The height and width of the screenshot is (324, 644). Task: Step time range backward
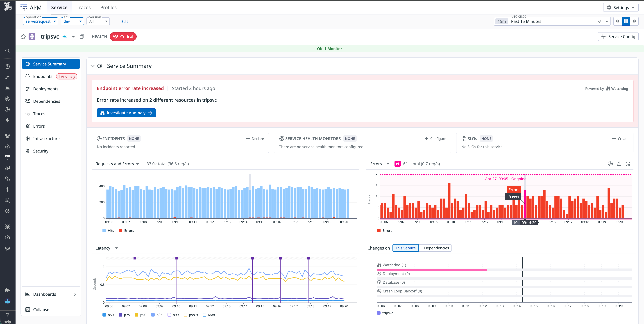tap(617, 22)
